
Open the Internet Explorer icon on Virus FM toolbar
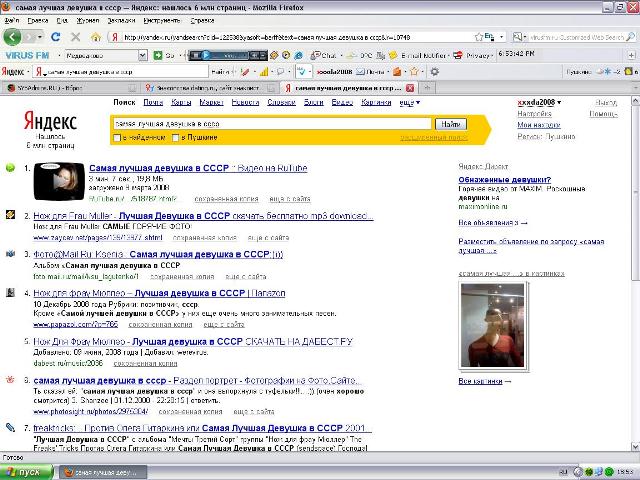pyautogui.click(x=299, y=55)
